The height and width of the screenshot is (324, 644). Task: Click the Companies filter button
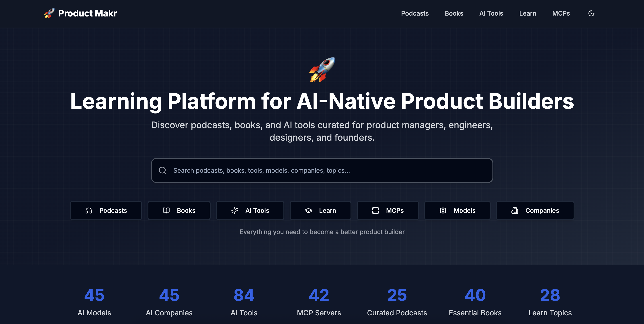(535, 211)
